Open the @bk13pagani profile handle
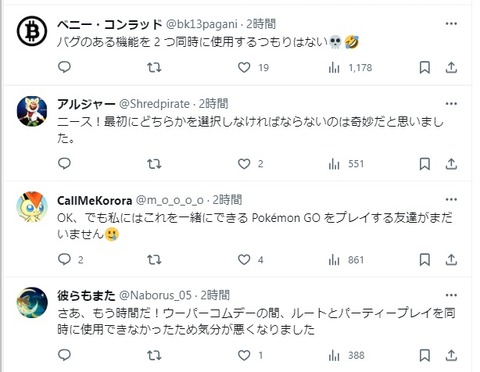Image resolution: width=480 pixels, height=372 pixels. [202, 24]
